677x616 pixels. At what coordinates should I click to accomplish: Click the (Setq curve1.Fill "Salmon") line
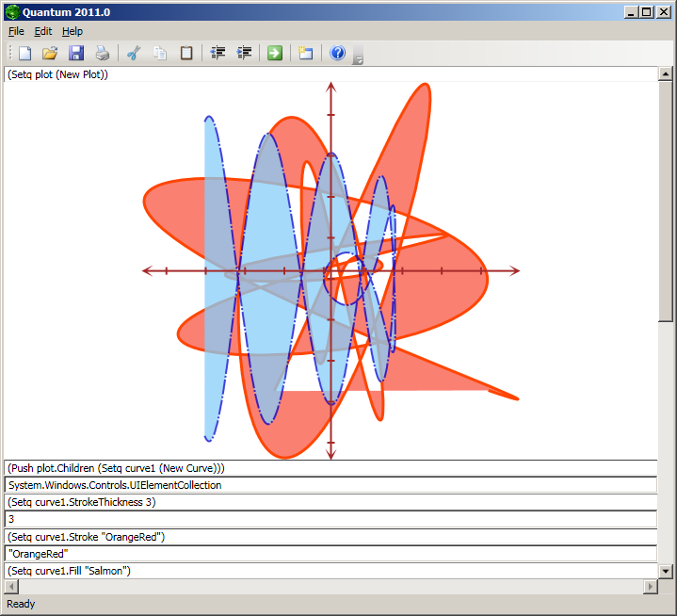tap(330, 571)
